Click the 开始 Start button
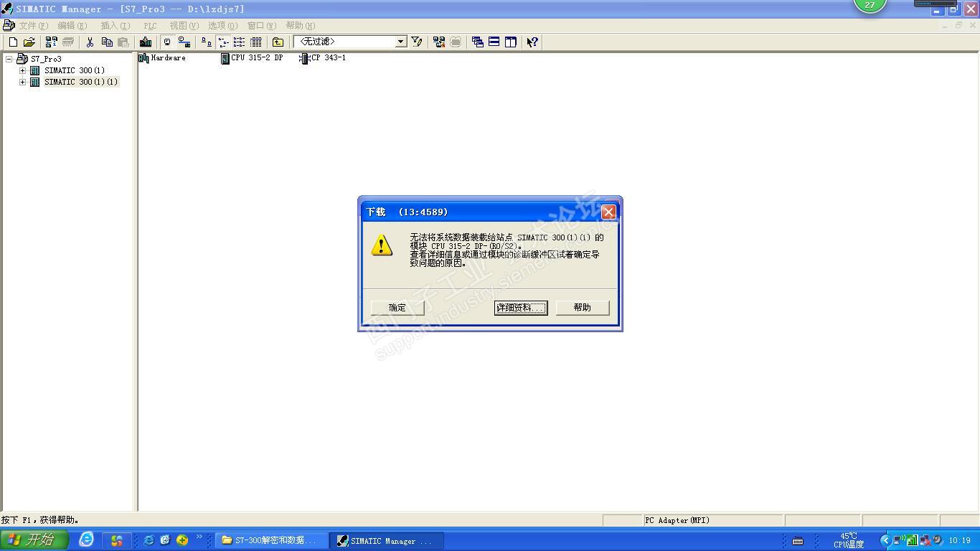The image size is (980, 551). click(34, 540)
